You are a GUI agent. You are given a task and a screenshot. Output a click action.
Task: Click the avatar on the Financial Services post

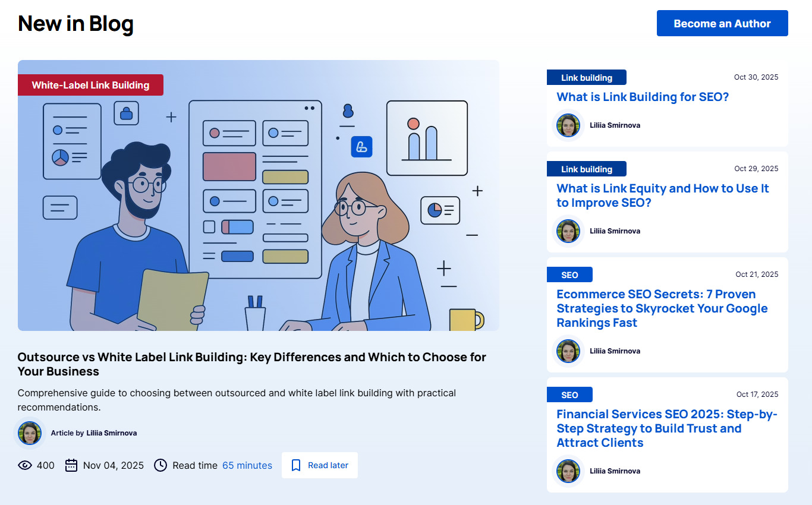(x=568, y=471)
